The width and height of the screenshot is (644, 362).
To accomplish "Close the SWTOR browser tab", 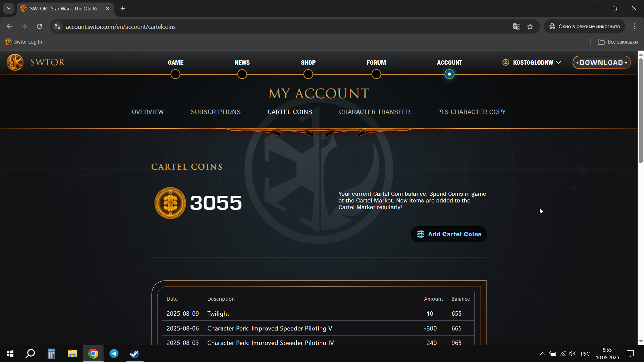I will coord(107,8).
